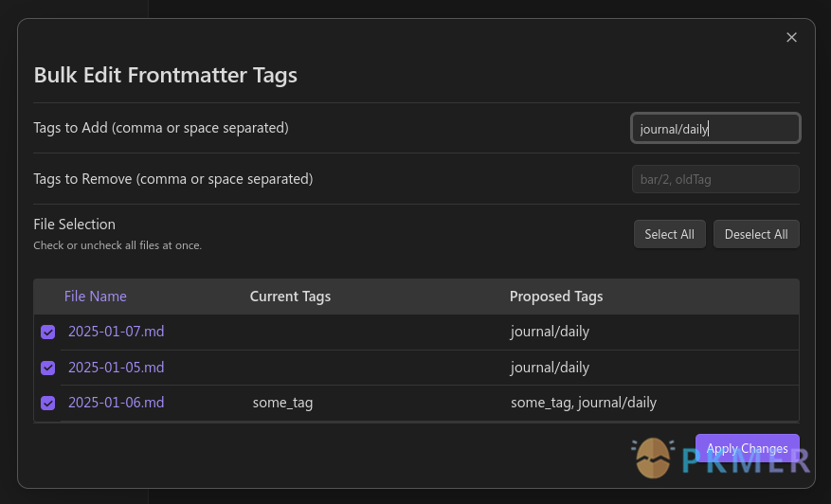
Task: Click 'Check or uncheck all files at once.' text
Action: point(117,245)
